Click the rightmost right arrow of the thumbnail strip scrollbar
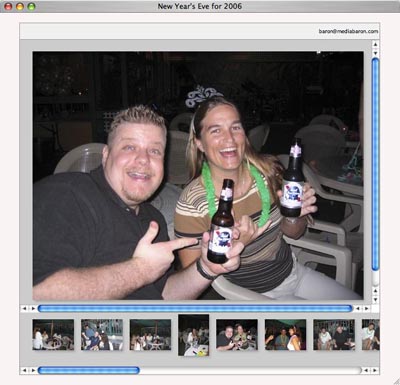The image size is (400, 385). 375,370
